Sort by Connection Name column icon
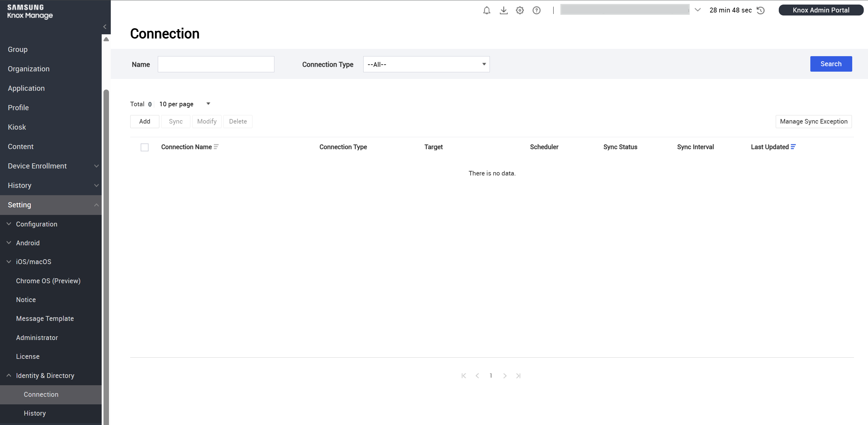This screenshot has width=868, height=425. [x=216, y=147]
